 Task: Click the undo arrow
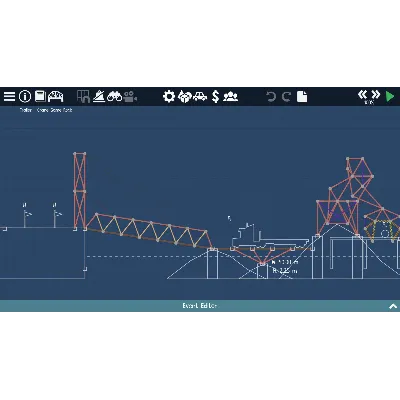click(x=271, y=97)
